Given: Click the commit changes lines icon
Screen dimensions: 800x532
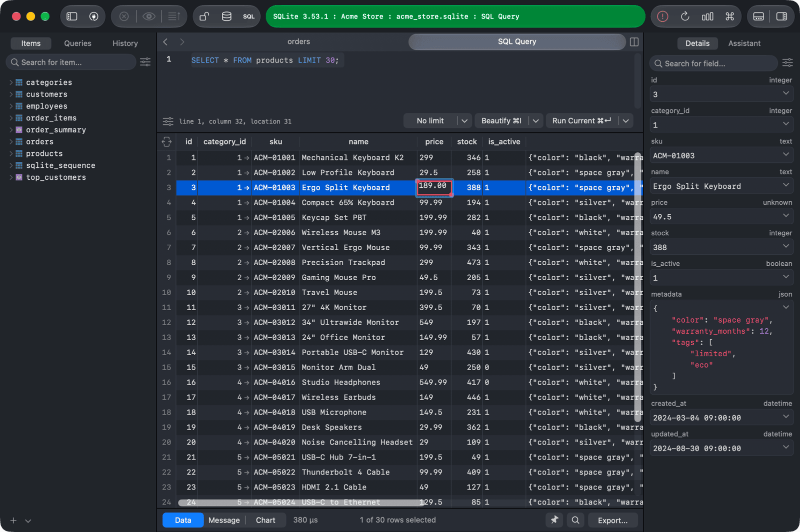Looking at the screenshot, I should (173, 16).
